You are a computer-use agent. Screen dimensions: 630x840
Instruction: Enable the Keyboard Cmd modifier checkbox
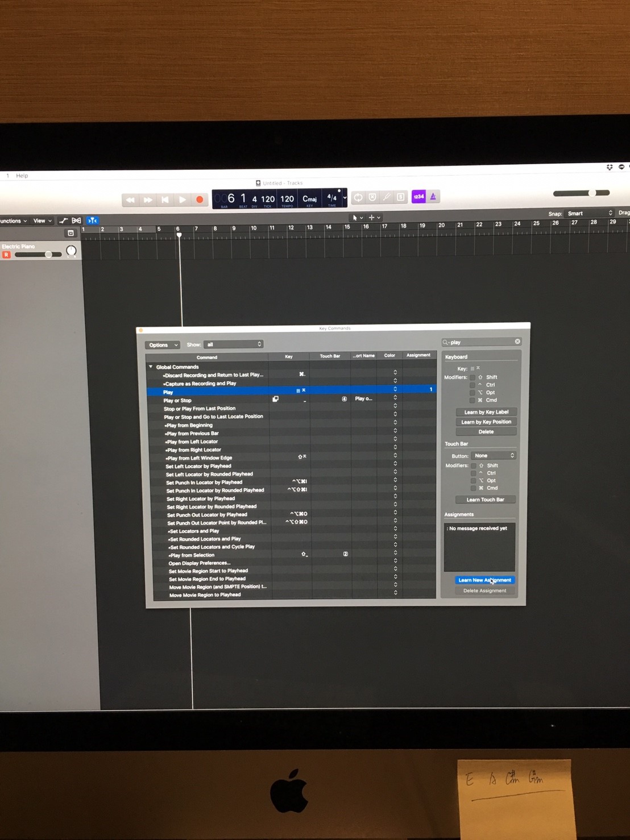coord(472,400)
